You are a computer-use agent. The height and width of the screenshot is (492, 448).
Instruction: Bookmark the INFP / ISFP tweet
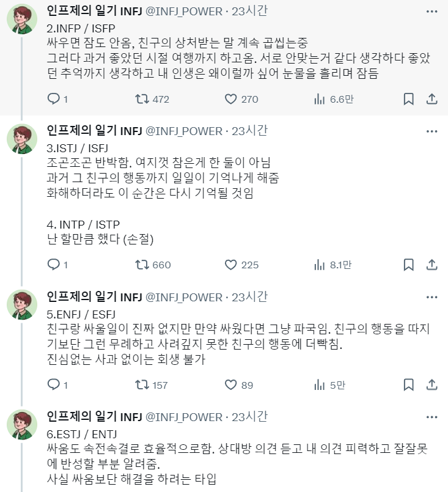coord(409,99)
